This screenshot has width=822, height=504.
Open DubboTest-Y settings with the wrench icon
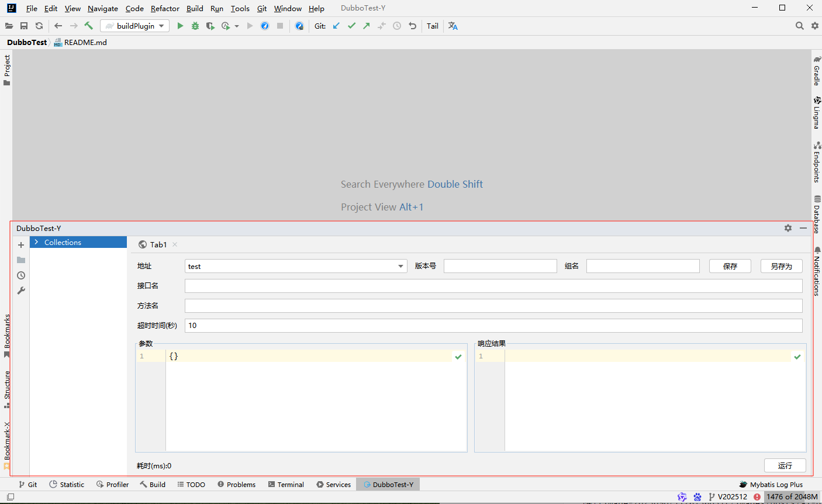[20, 291]
